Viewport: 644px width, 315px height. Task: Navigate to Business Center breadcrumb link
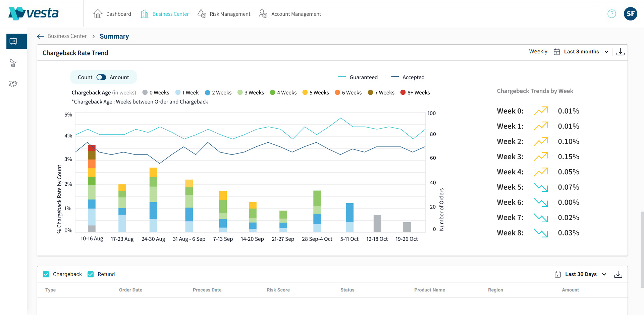tap(67, 36)
